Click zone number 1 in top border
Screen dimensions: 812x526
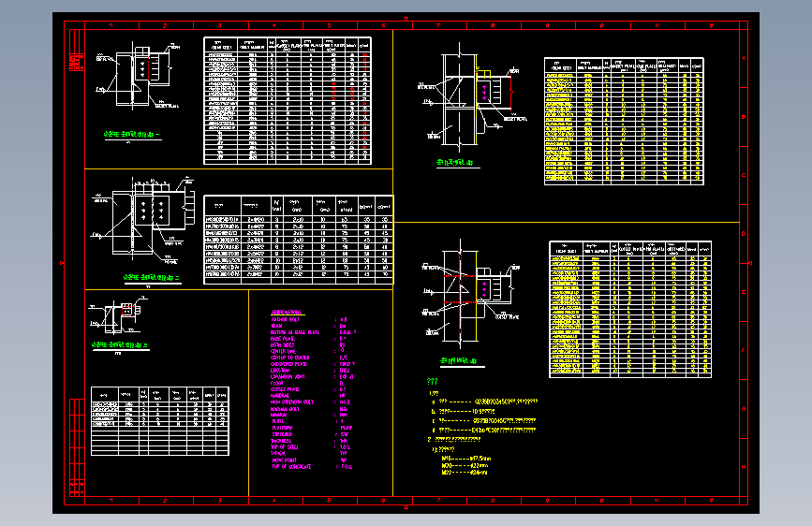pyautogui.click(x=111, y=25)
